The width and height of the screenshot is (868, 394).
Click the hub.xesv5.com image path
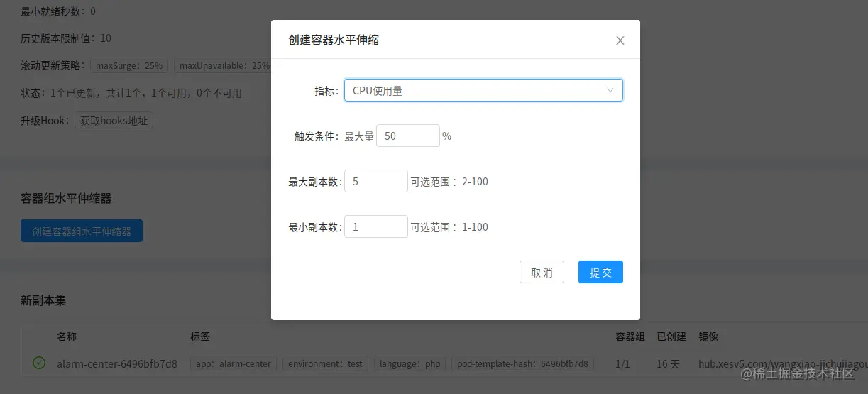point(783,363)
